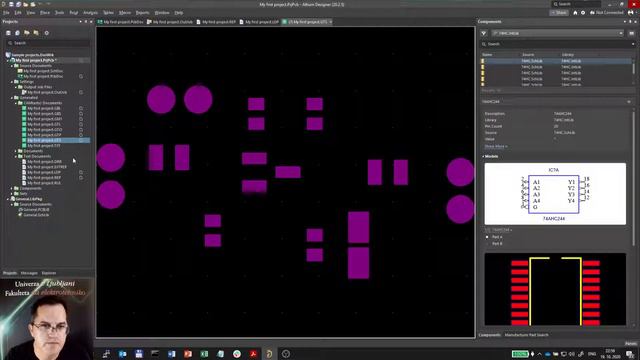
Task: Click the user account icon at top right
Action: point(631,13)
